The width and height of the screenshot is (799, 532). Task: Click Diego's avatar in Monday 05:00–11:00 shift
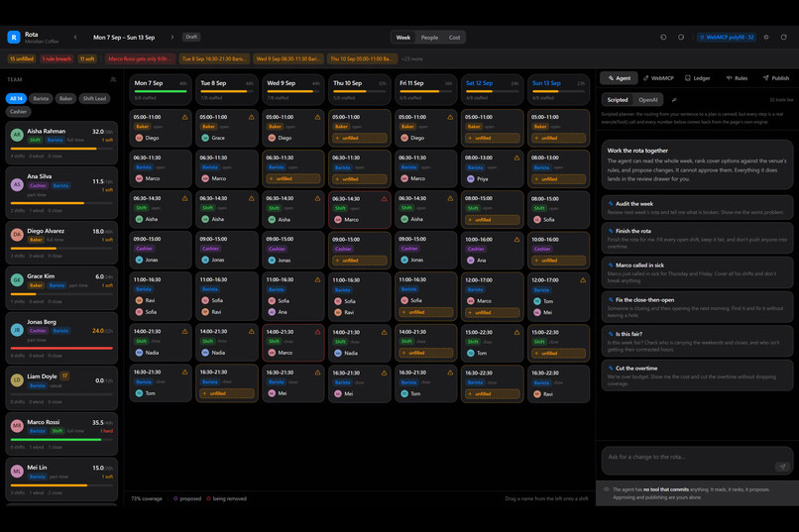click(x=139, y=138)
